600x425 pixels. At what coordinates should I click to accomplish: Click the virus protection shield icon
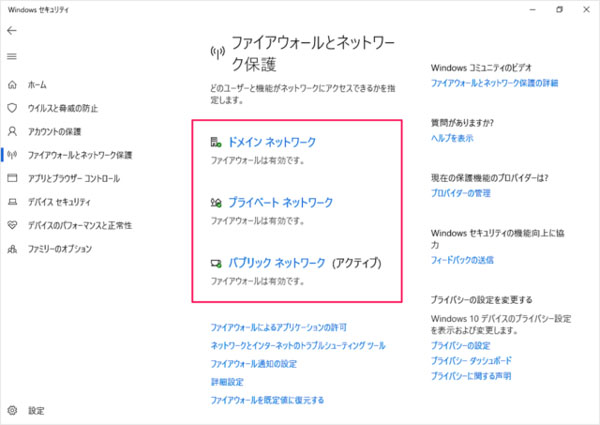click(12, 108)
